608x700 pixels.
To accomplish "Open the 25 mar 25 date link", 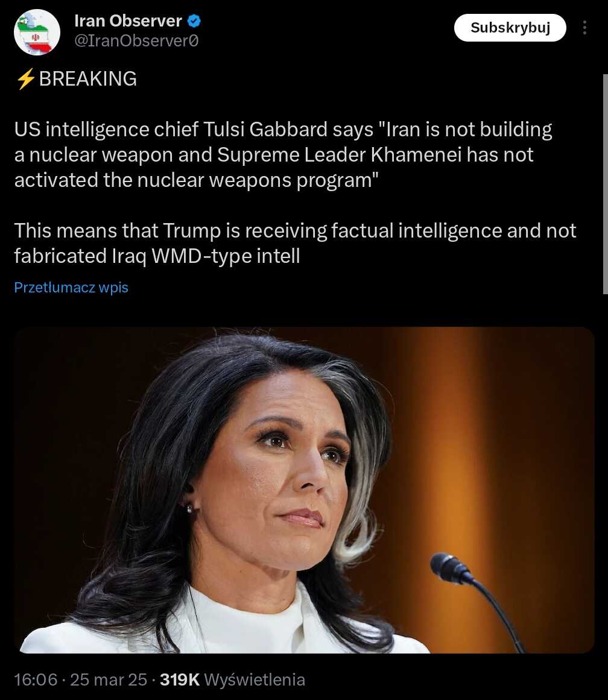I will coord(109,680).
